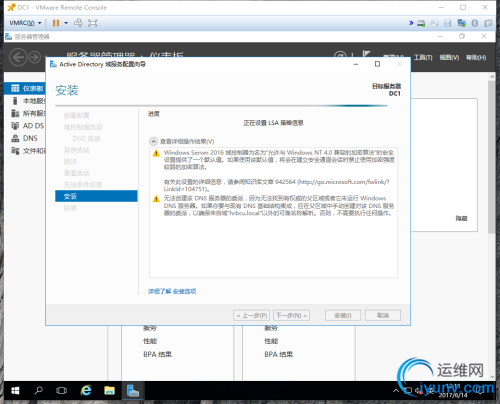This screenshot has width=500, height=404.
Task: Select the 域控制器选项 wizard step
Action: click(83, 127)
